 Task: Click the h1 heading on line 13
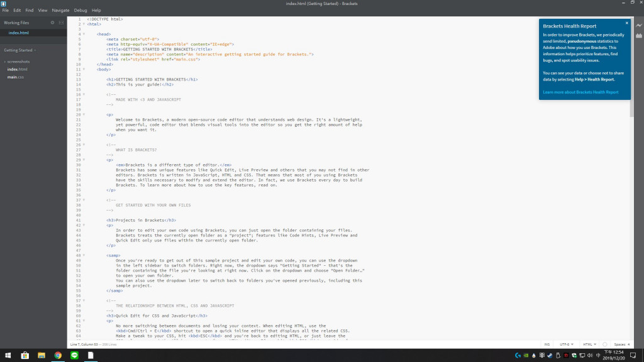point(152,80)
